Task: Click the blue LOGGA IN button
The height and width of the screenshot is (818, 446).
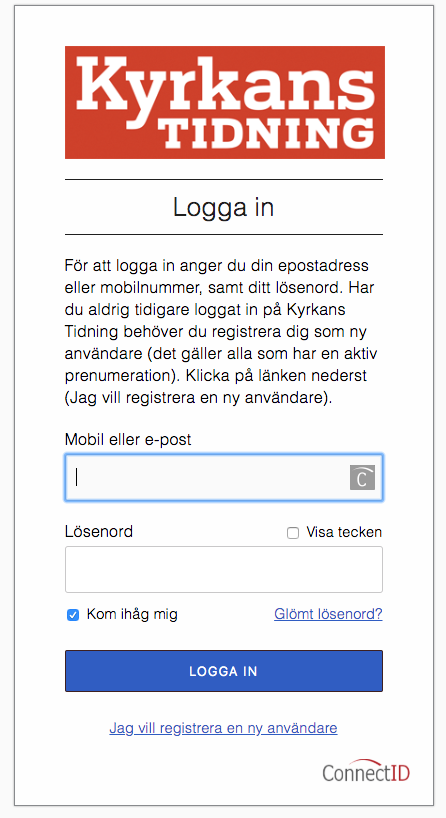Action: 224,671
